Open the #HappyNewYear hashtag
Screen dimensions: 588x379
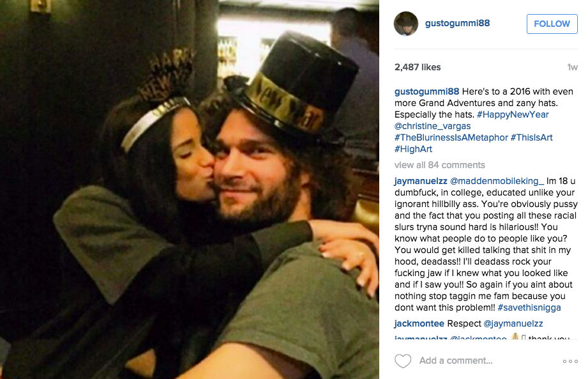[513, 114]
